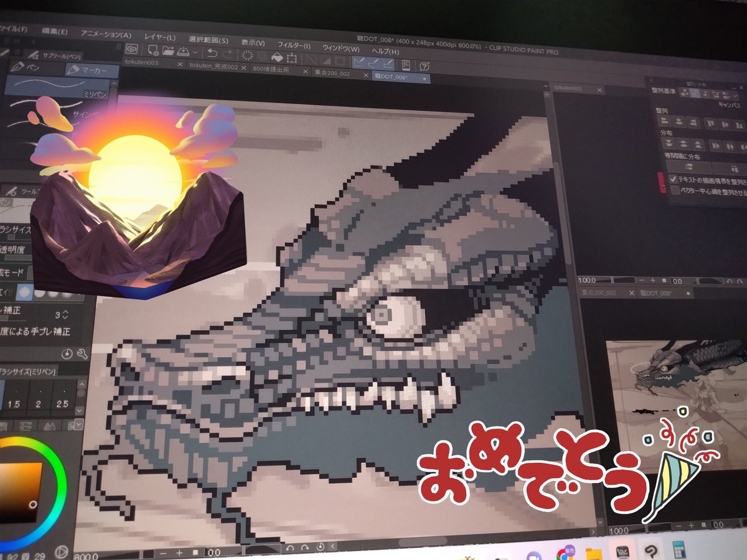Image resolution: width=747 pixels, height=560 pixels.
Task: Open the wrench sub tool detail icon
Action: 82,354
